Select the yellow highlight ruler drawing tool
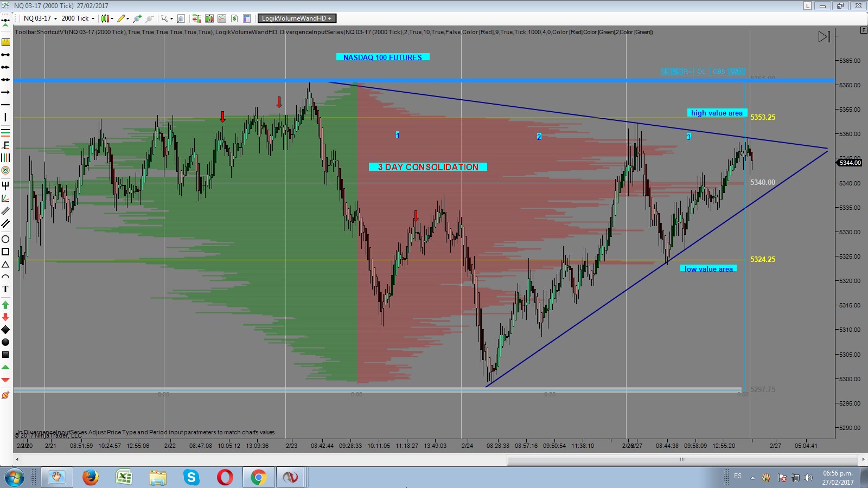This screenshot has height=488, width=868. [5, 42]
